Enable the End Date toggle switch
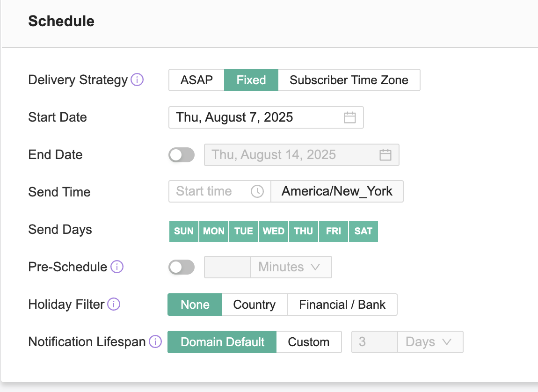Image resolution: width=538 pixels, height=392 pixels. tap(182, 155)
